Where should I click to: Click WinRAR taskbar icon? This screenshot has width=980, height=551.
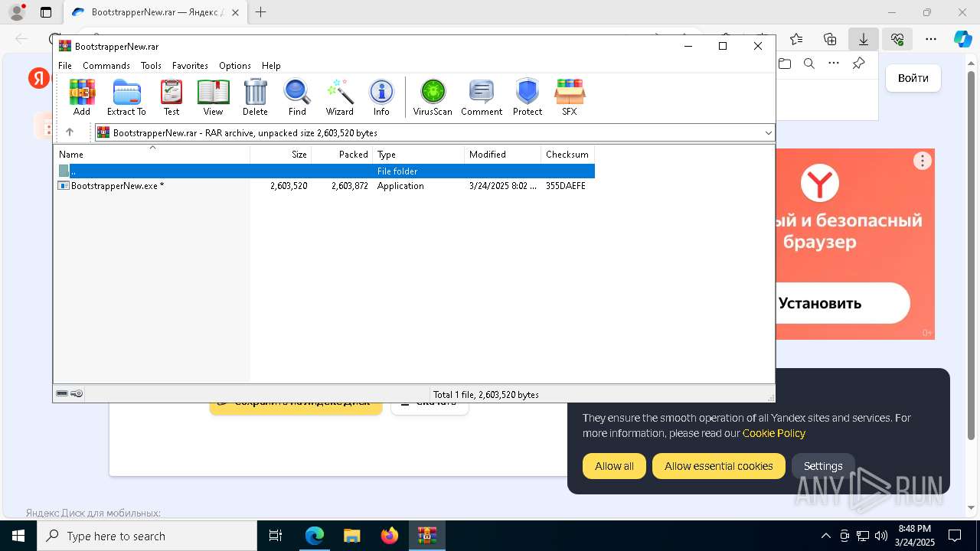coord(426,536)
